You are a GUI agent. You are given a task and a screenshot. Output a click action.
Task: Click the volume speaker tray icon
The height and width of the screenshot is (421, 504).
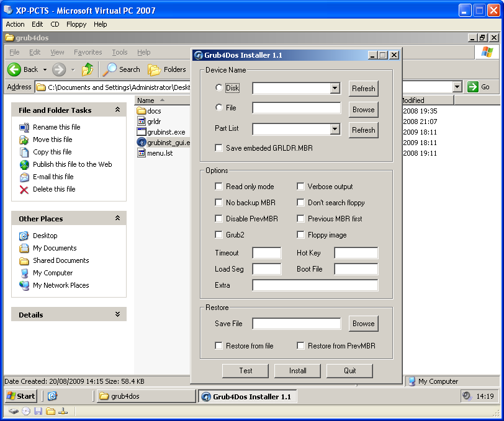tap(466, 396)
